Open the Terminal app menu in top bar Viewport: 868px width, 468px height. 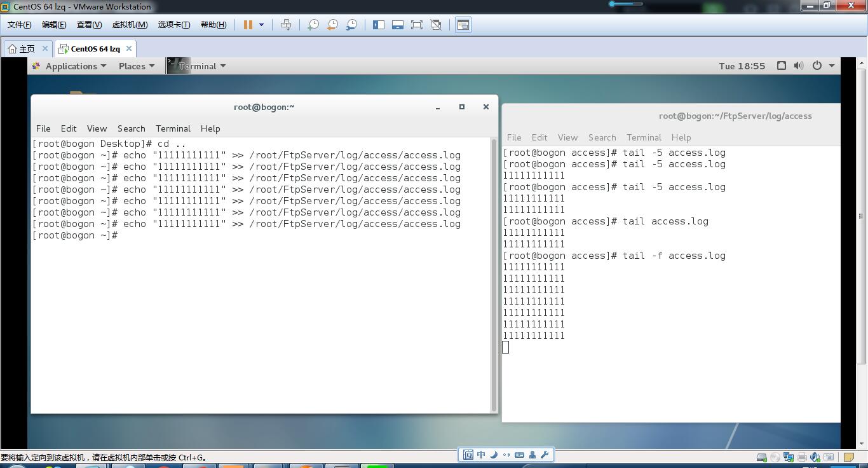coord(197,66)
